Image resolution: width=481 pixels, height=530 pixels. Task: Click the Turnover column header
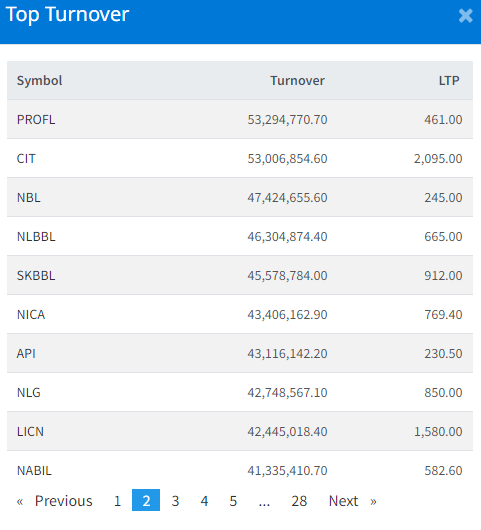297,80
